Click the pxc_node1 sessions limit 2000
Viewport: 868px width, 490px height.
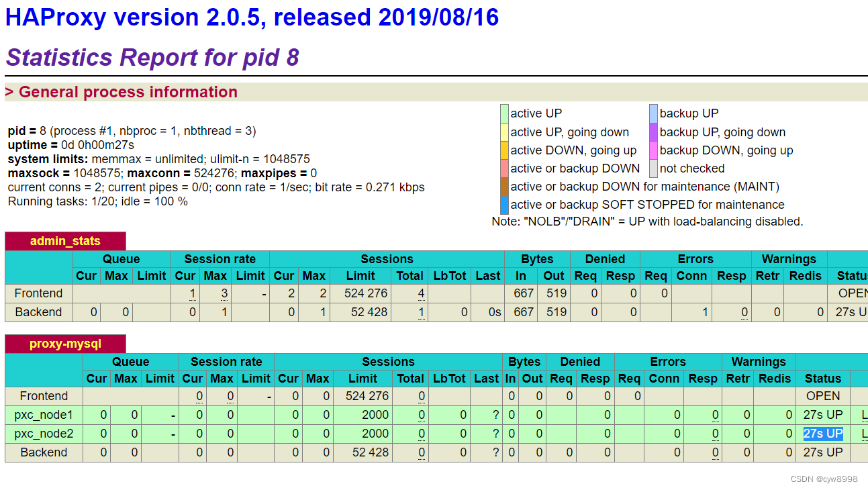pyautogui.click(x=375, y=415)
